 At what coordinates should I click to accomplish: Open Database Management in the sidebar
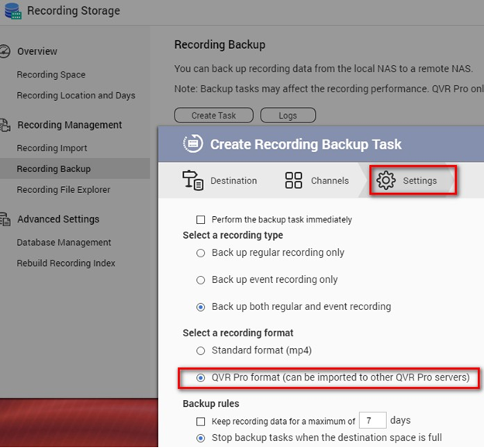click(64, 243)
